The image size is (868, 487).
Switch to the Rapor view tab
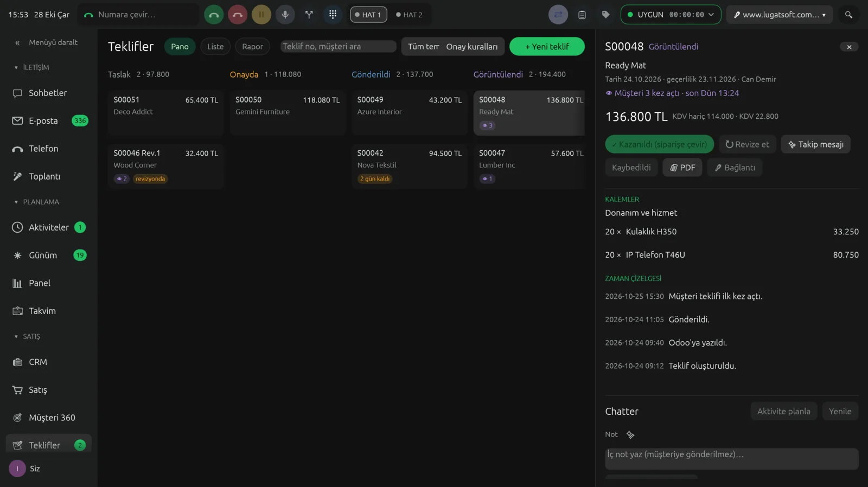pyautogui.click(x=252, y=47)
